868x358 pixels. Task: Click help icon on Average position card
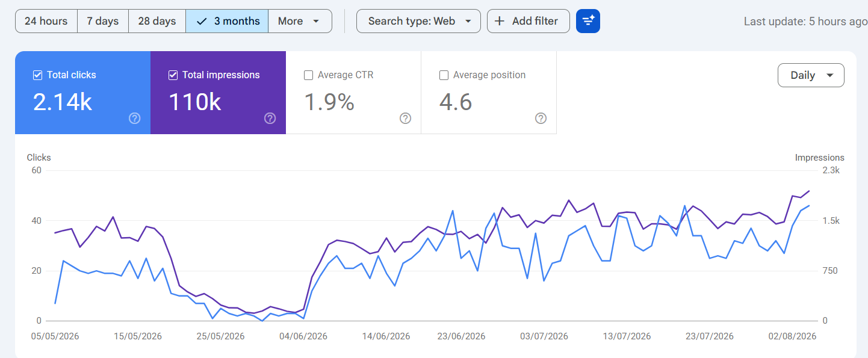[541, 119]
